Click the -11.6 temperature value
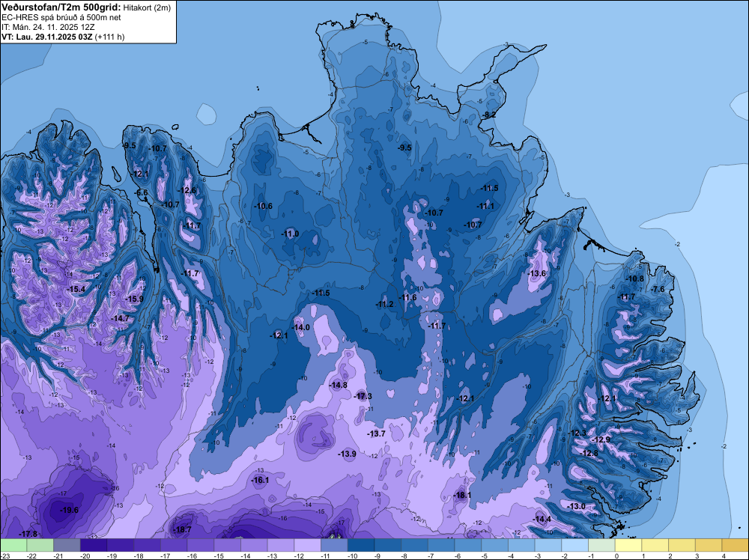 coord(407,297)
